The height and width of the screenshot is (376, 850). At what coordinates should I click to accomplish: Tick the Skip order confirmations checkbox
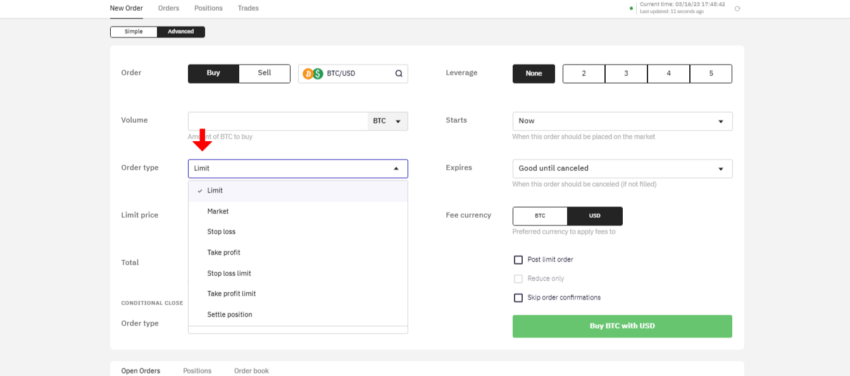[518, 298]
